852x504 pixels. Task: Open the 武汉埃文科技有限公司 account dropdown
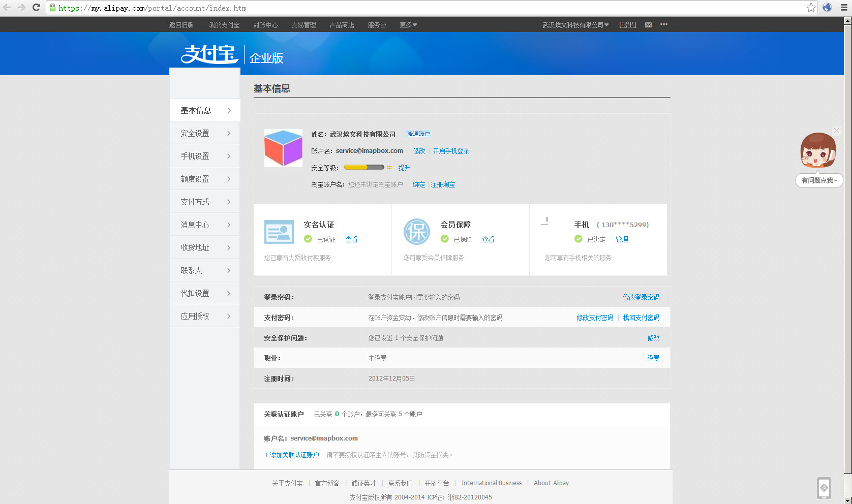pos(575,25)
